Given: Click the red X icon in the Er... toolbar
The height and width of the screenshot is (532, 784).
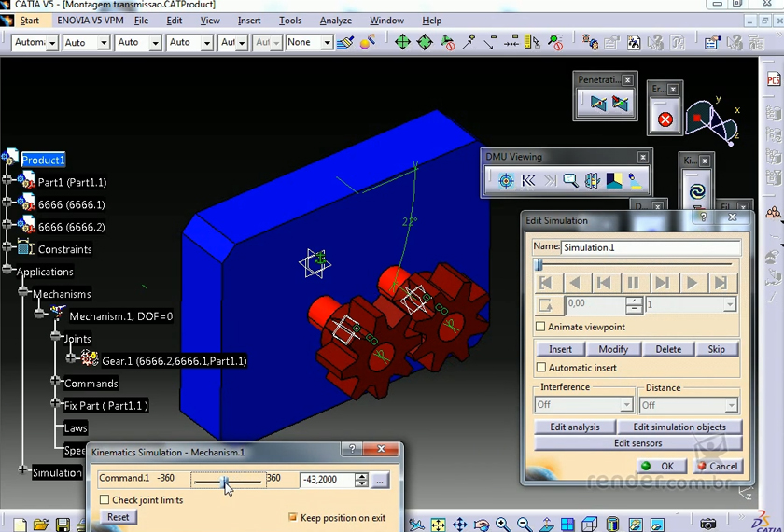Looking at the screenshot, I should pyautogui.click(x=665, y=119).
